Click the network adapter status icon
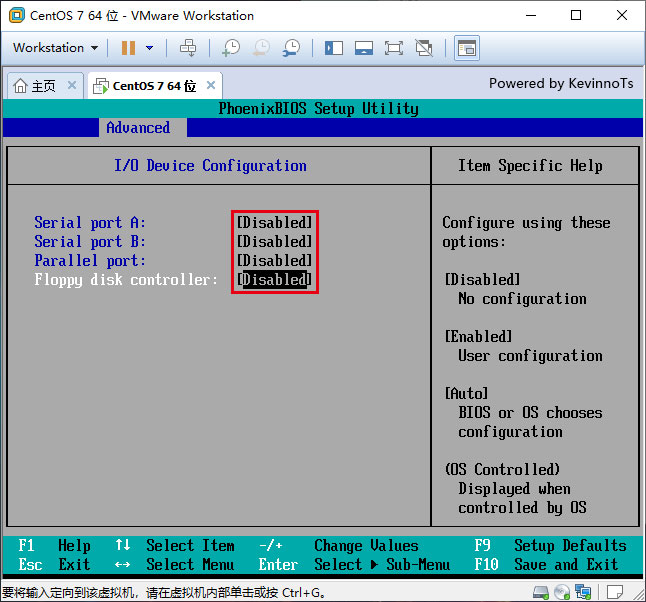 583,593
